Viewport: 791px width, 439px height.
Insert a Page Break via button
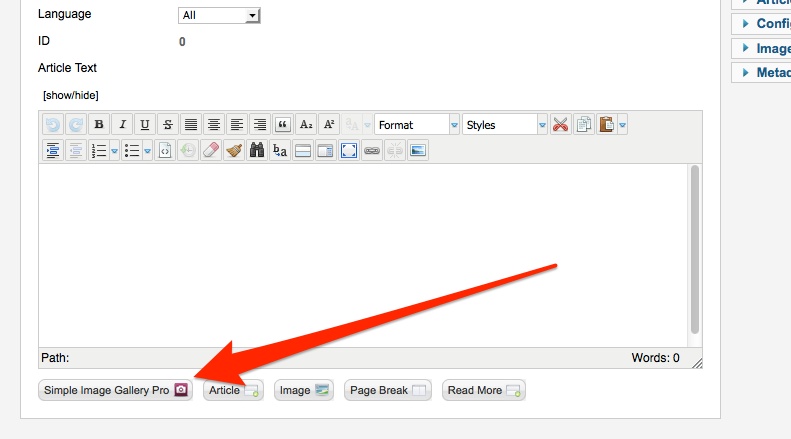coord(387,391)
